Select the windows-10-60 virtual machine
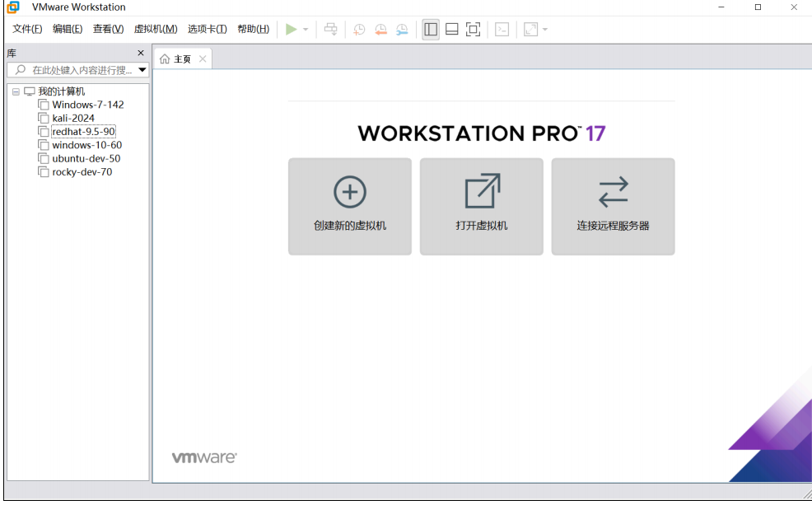 pos(87,145)
